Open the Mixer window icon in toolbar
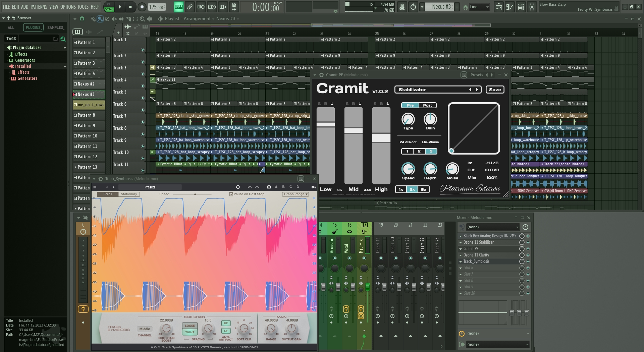Image resolution: width=644 pixels, height=352 pixels. point(532,7)
